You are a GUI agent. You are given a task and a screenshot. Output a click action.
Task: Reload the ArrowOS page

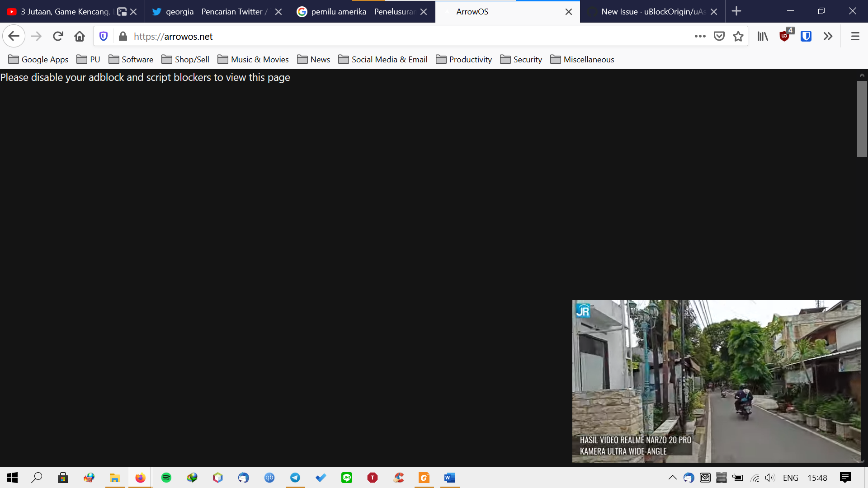point(58,36)
